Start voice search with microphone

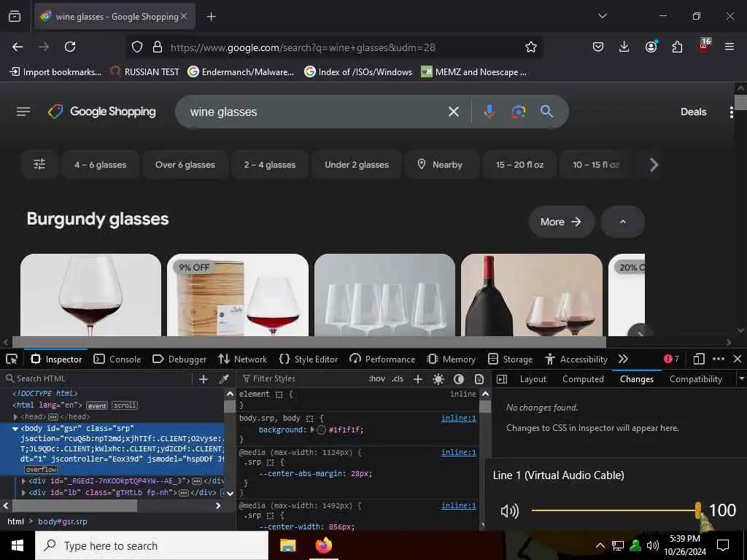point(489,112)
